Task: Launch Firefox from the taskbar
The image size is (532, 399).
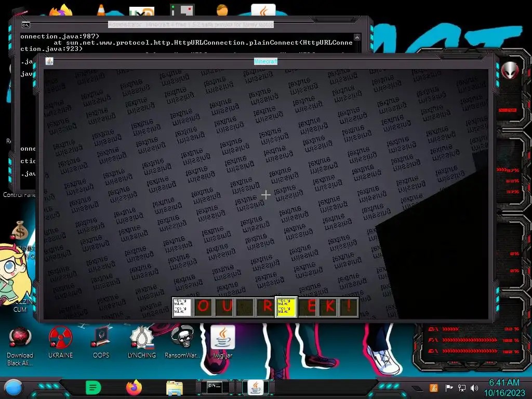Action: (x=134, y=388)
